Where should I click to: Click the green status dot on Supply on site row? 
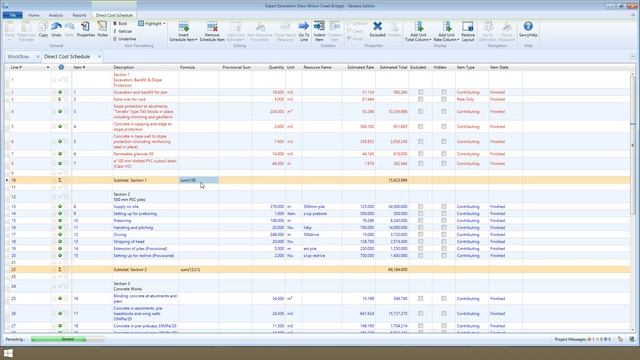tap(60, 207)
